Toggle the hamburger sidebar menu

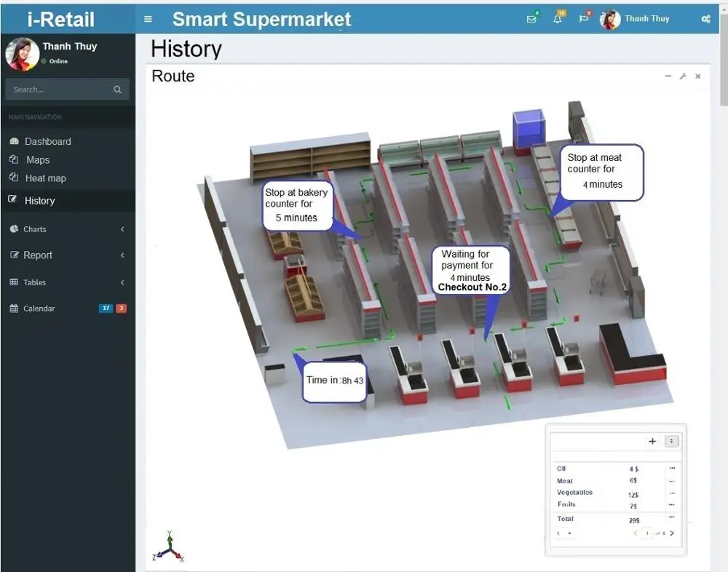pos(148,19)
